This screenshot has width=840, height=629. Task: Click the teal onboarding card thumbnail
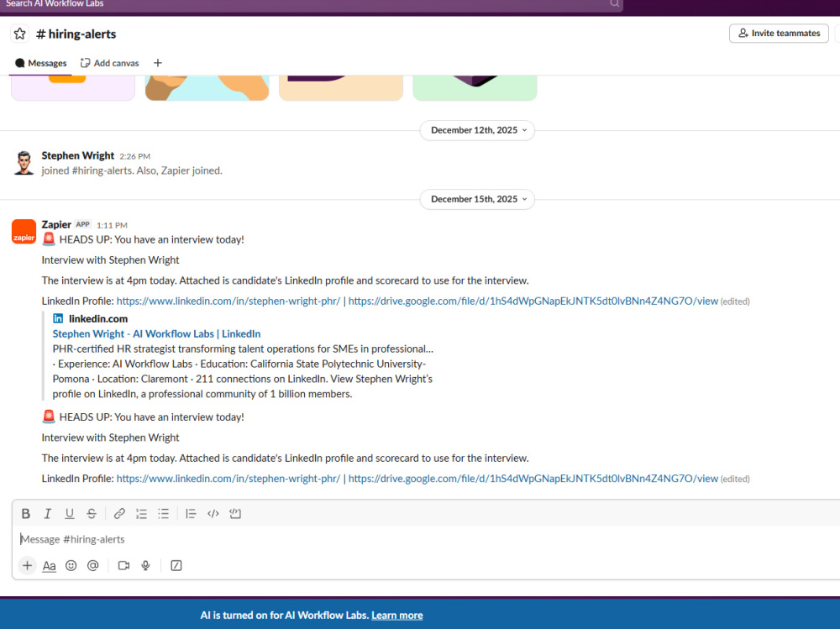[x=207, y=88]
